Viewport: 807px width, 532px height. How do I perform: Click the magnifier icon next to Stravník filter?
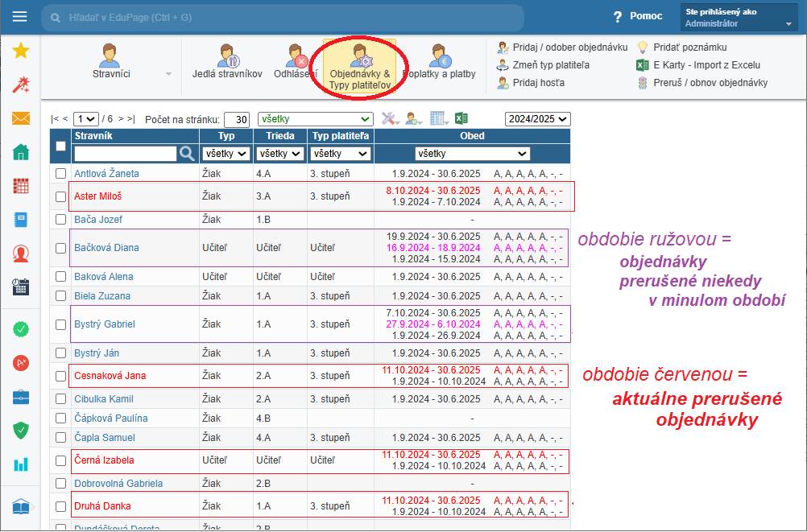pyautogui.click(x=187, y=153)
